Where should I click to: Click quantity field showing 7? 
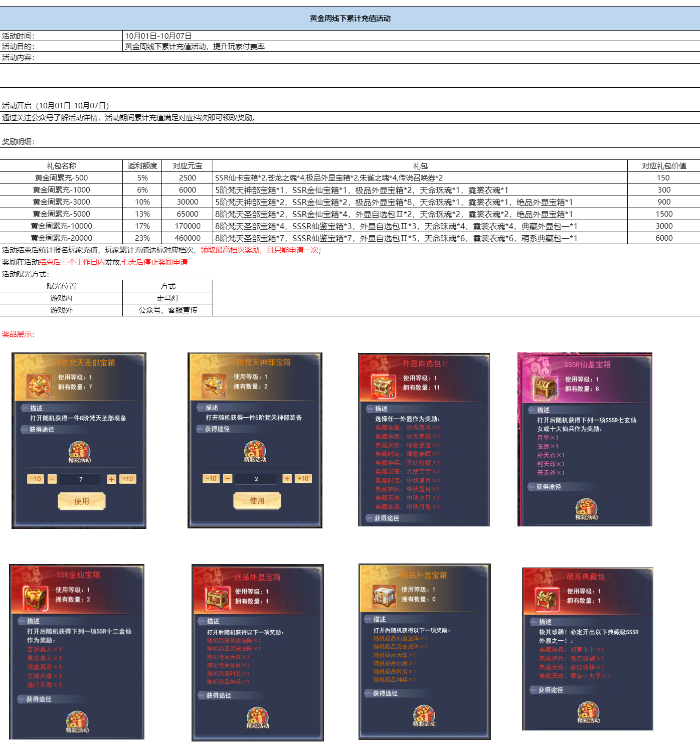[x=81, y=479]
